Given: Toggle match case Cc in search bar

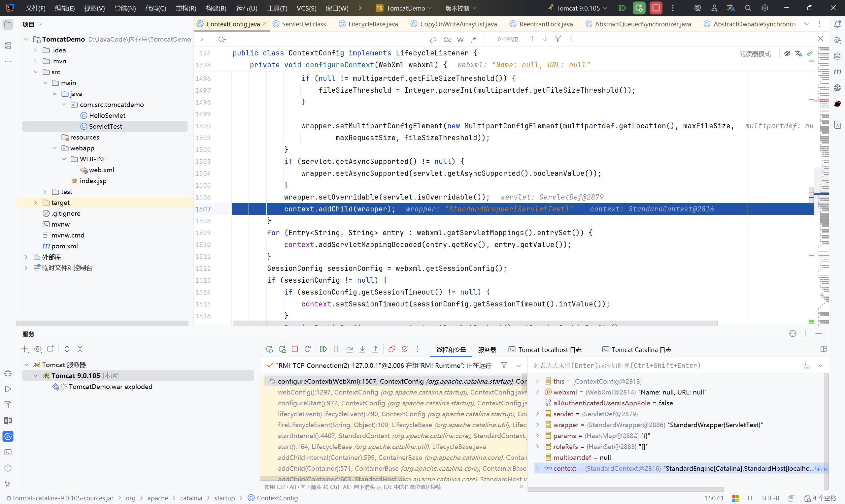Looking at the screenshot, I should (x=447, y=40).
